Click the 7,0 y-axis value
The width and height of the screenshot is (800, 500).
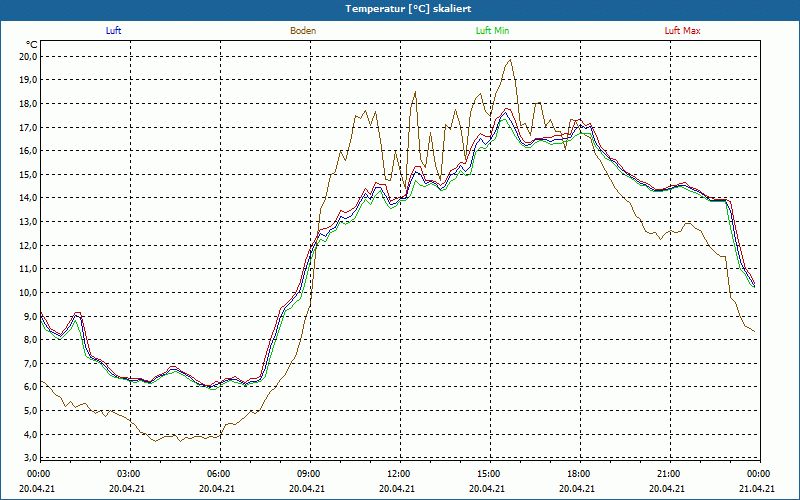[x=31, y=363]
